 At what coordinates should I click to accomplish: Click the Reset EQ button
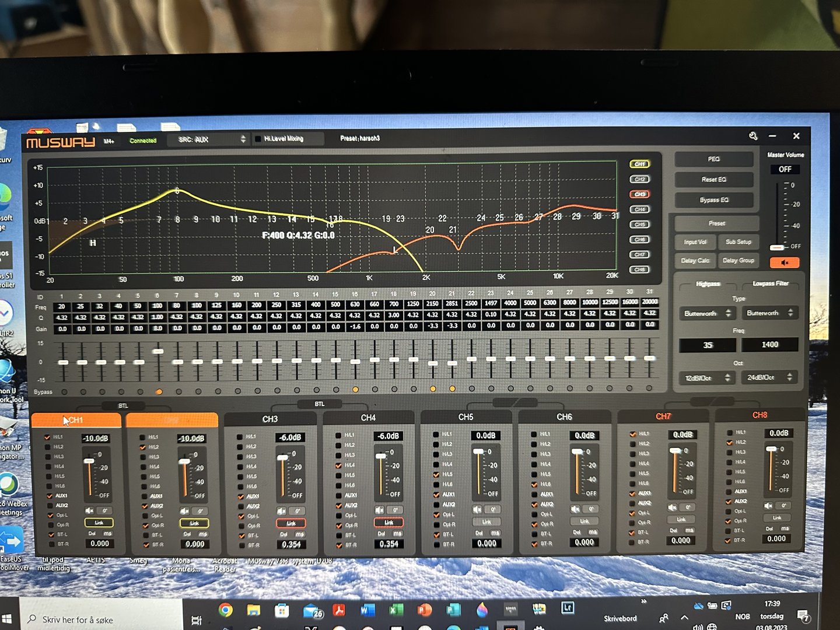pos(714,180)
